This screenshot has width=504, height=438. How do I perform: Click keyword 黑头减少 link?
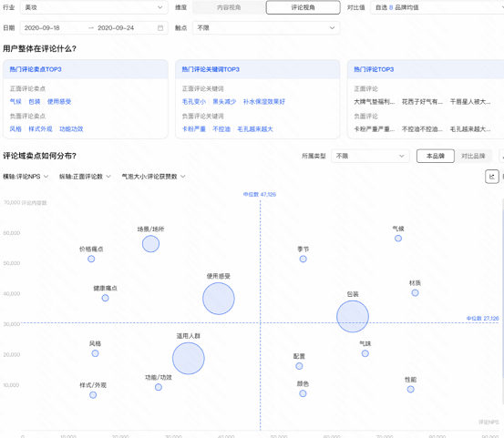click(x=224, y=101)
